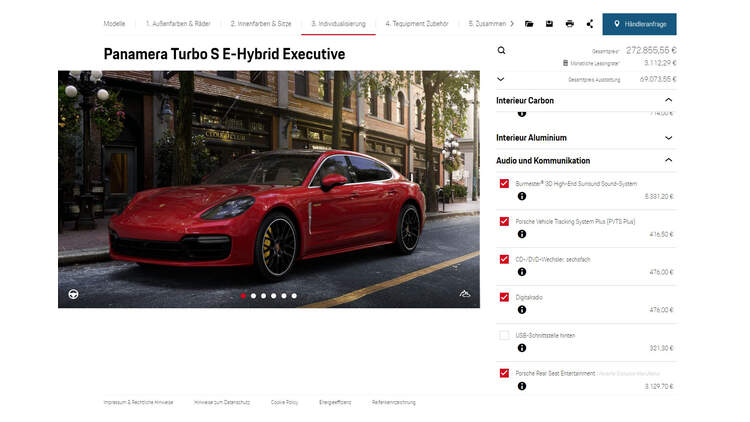Select the first (red) image carousel dot

tap(243, 296)
